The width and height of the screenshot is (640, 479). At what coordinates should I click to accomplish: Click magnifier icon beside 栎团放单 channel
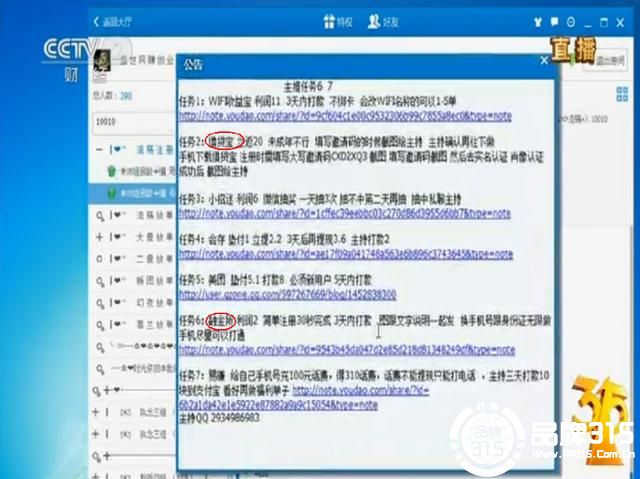click(x=100, y=281)
